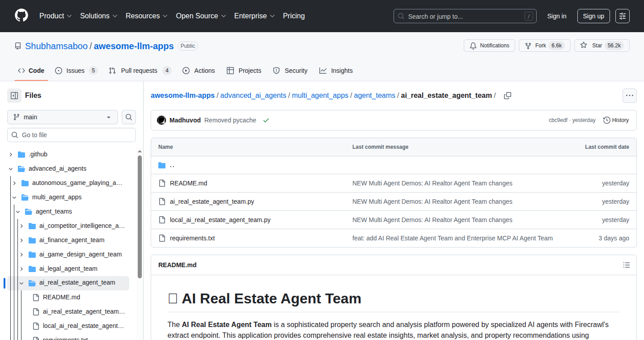Image resolution: width=644 pixels, height=340 pixels.
Task: Click the requirements.txt file icon in table
Action: pyautogui.click(x=162, y=238)
